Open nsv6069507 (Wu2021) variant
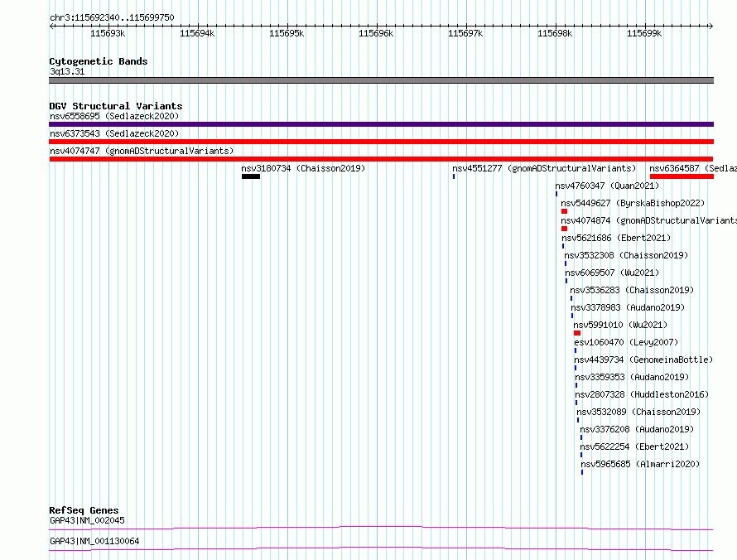 (x=612, y=273)
